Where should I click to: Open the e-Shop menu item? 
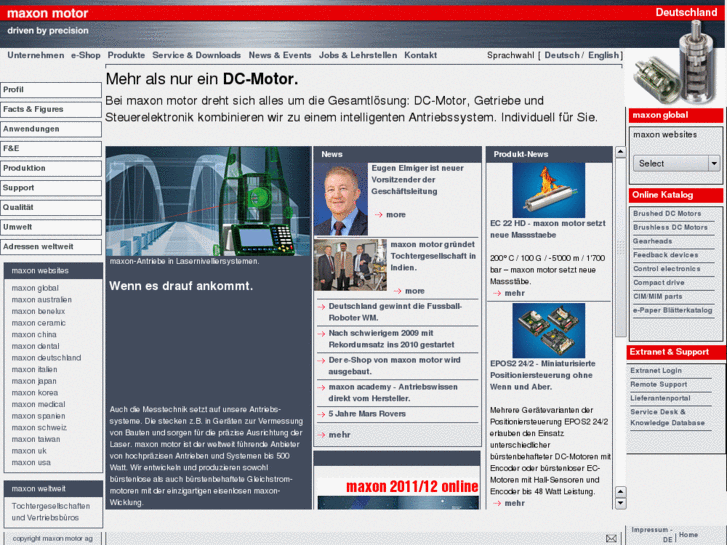[86, 55]
